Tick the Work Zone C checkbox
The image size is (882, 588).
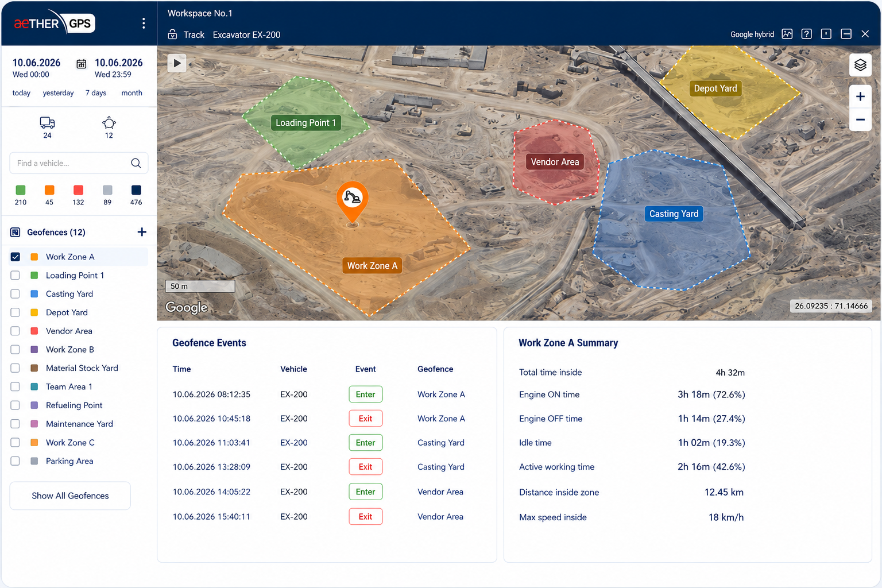tap(16, 443)
